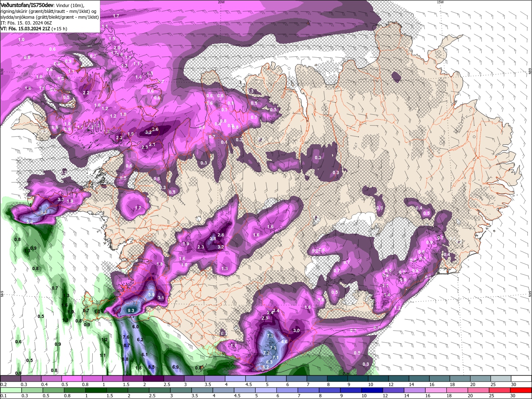
Task: Click the '4.6' precipitation value
Action: 285,341
